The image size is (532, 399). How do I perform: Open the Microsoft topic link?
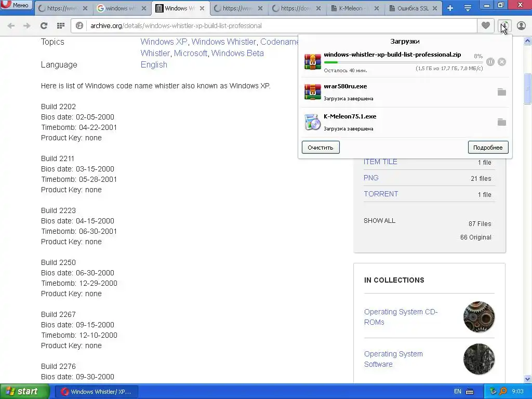[x=190, y=54]
